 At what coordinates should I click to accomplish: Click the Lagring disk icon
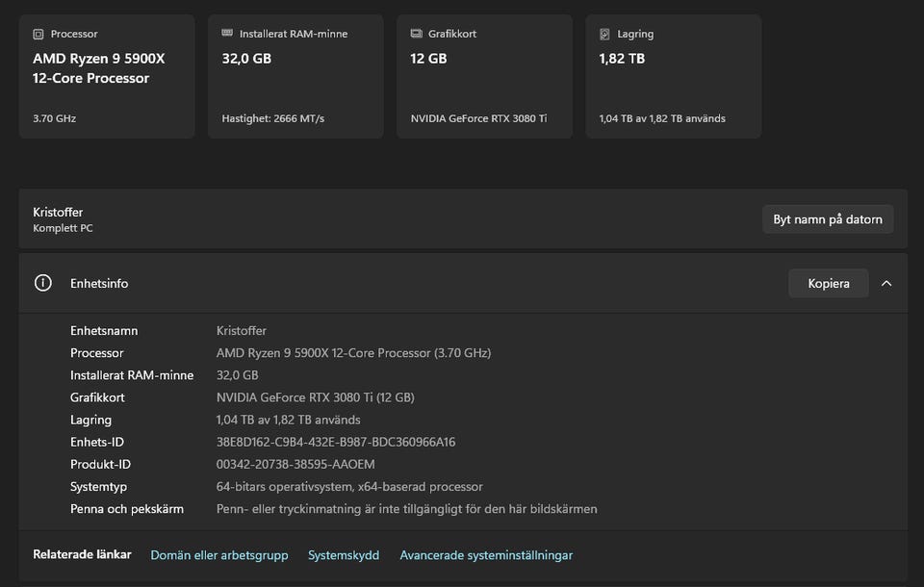(x=604, y=35)
